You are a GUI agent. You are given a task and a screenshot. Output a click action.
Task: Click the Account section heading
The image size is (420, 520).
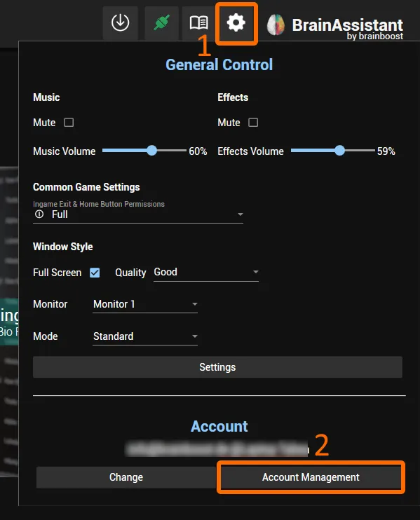click(x=219, y=427)
